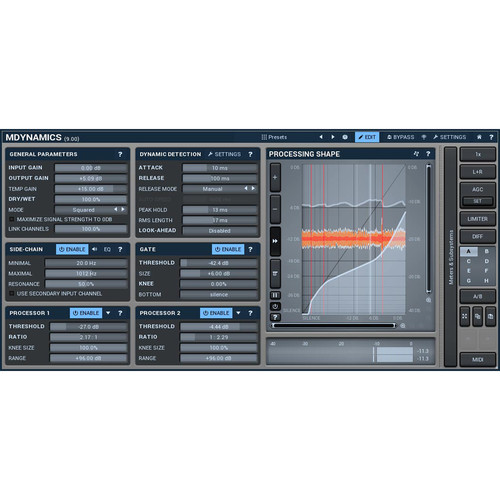Image resolution: width=500 pixels, height=500 pixels.
Task: Randomize the Processing Shape graph
Action: (x=416, y=154)
